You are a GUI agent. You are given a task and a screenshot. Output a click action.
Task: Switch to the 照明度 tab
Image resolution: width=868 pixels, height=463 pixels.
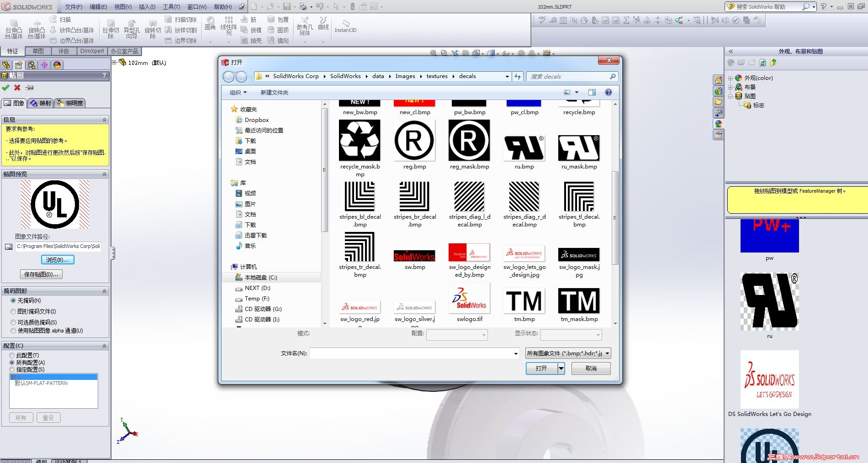click(x=70, y=103)
